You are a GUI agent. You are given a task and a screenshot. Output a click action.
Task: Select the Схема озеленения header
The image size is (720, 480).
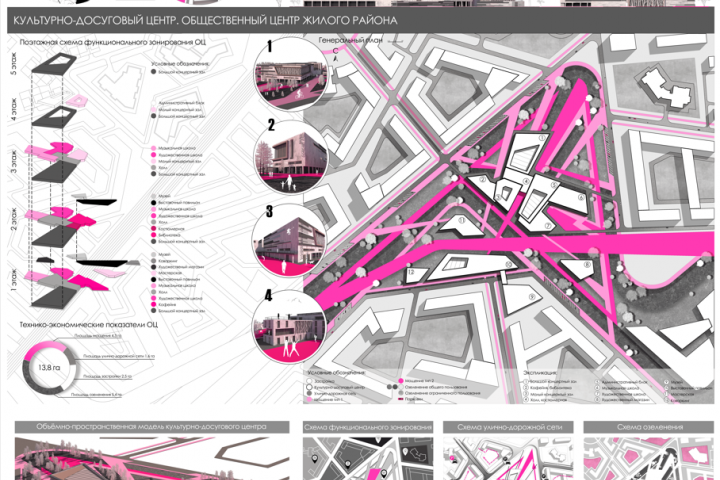650,427
